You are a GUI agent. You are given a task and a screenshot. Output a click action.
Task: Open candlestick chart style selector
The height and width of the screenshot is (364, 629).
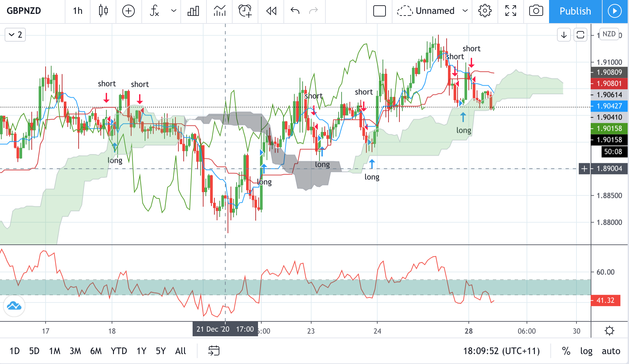103,11
